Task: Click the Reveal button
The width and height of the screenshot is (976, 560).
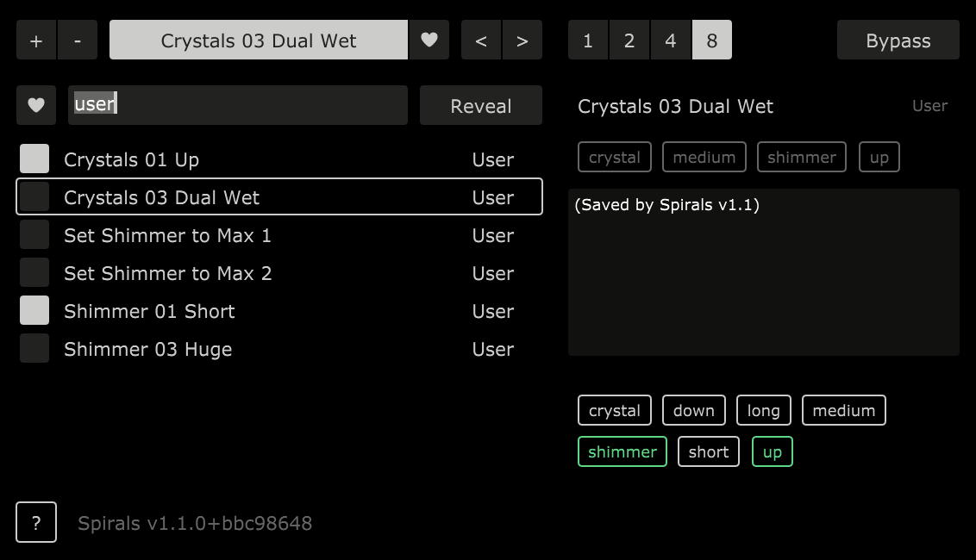Action: coord(480,106)
